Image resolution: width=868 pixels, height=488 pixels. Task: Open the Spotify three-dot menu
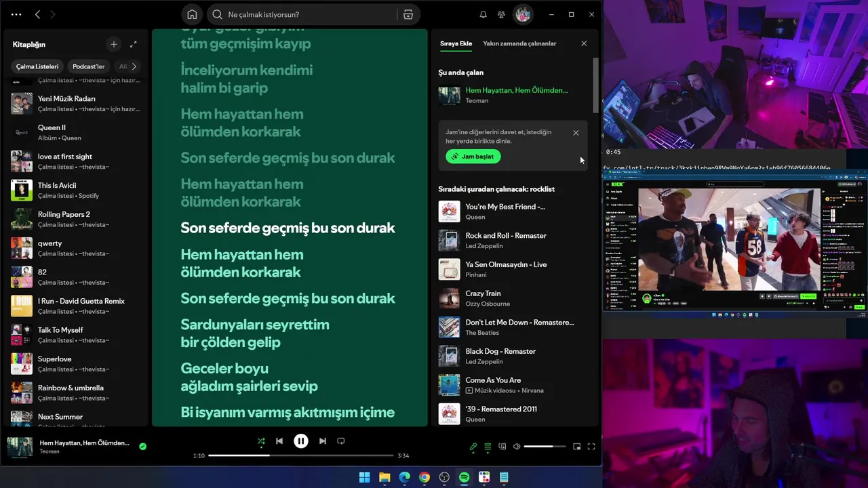coord(16,14)
